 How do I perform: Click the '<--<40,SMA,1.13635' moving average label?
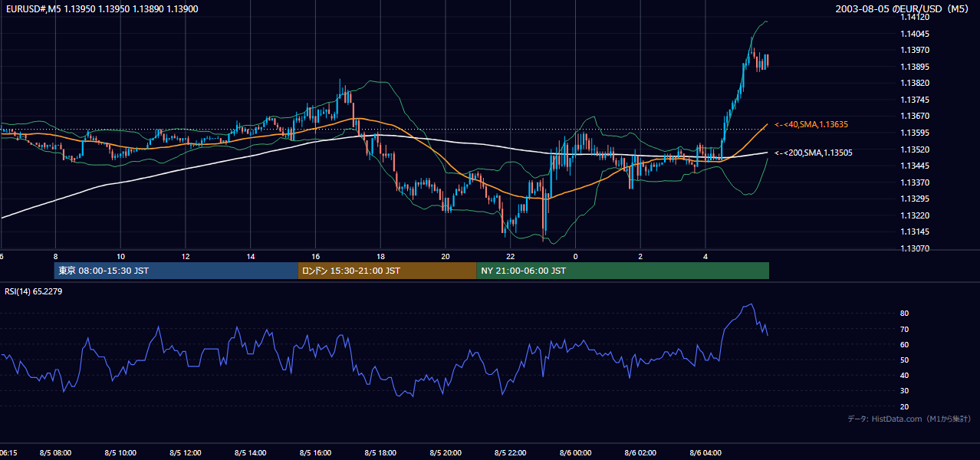point(811,124)
